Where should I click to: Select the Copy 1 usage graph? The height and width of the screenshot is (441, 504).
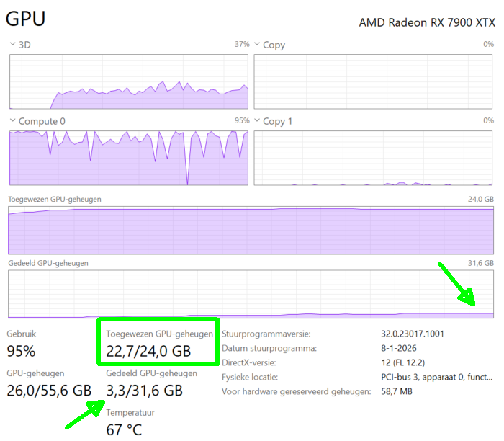pos(374,157)
